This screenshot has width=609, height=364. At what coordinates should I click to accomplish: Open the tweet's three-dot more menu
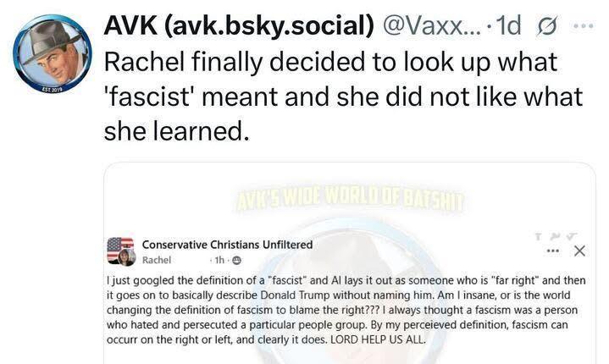coord(584,25)
